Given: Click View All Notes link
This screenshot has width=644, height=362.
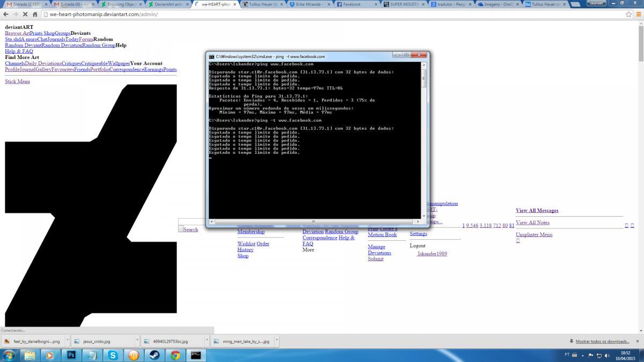Looking at the screenshot, I should point(532,223).
